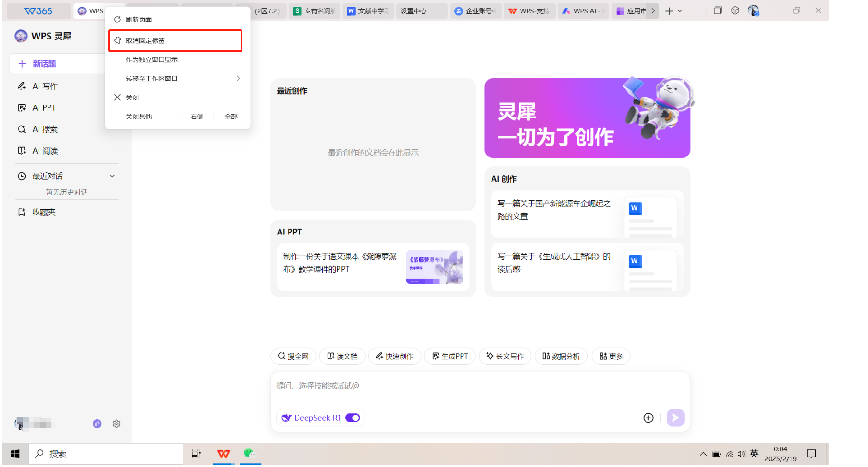Image resolution: width=868 pixels, height=467 pixels.
Task: Collapse the 最近对话 section chevron
Action: coord(112,176)
